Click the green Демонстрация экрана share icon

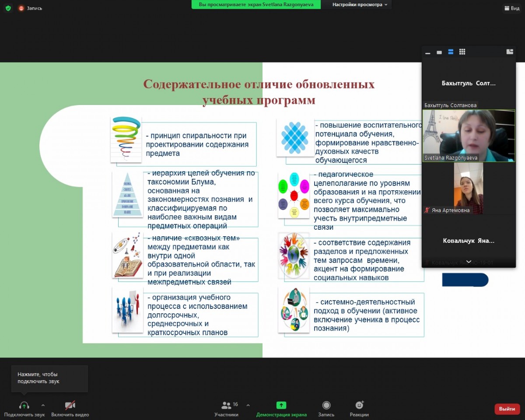[x=281, y=406]
